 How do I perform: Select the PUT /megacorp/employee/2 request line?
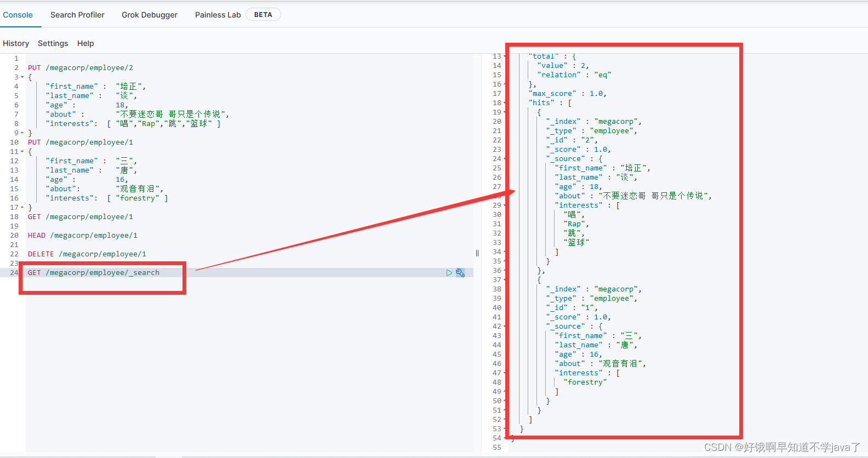pyautogui.click(x=81, y=68)
